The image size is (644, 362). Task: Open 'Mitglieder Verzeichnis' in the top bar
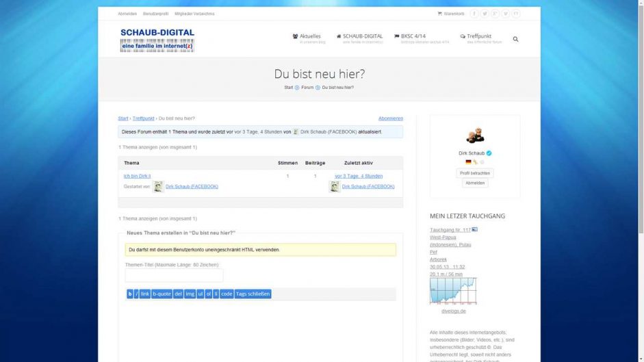pos(194,14)
